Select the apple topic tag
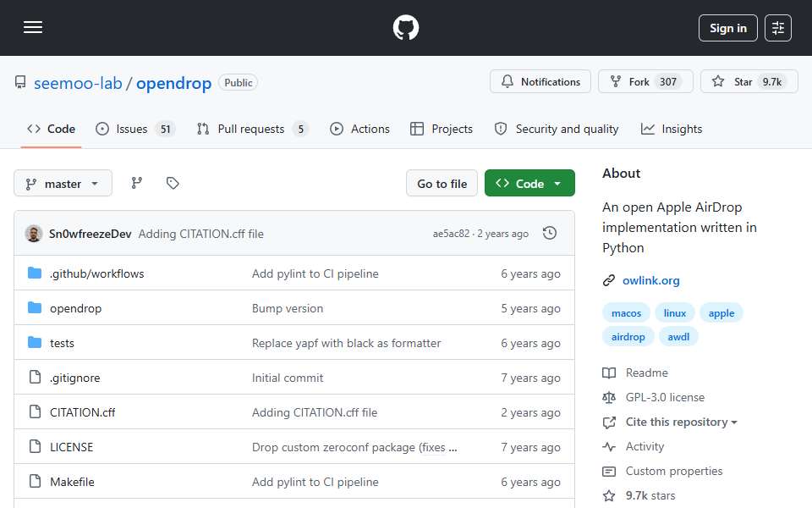Image resolution: width=812 pixels, height=508 pixels. tap(721, 313)
